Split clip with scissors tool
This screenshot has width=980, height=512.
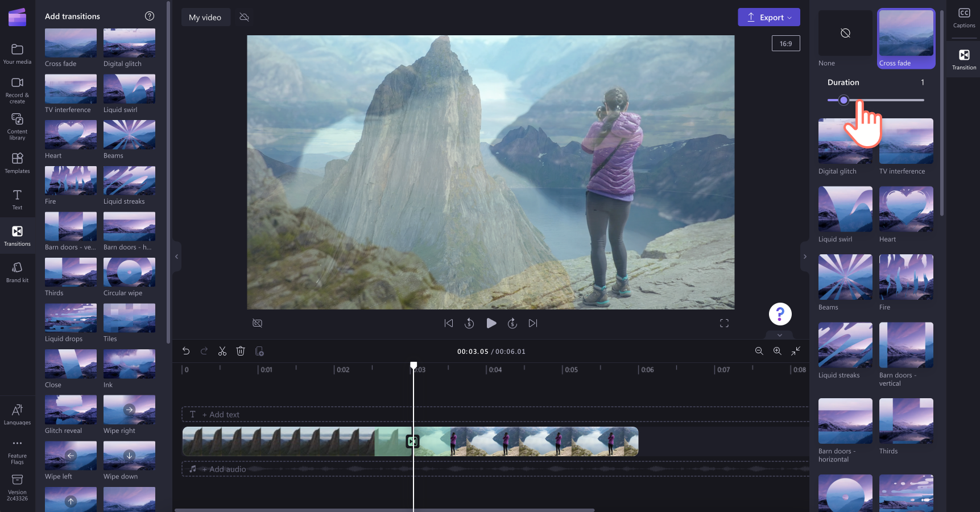222,351
